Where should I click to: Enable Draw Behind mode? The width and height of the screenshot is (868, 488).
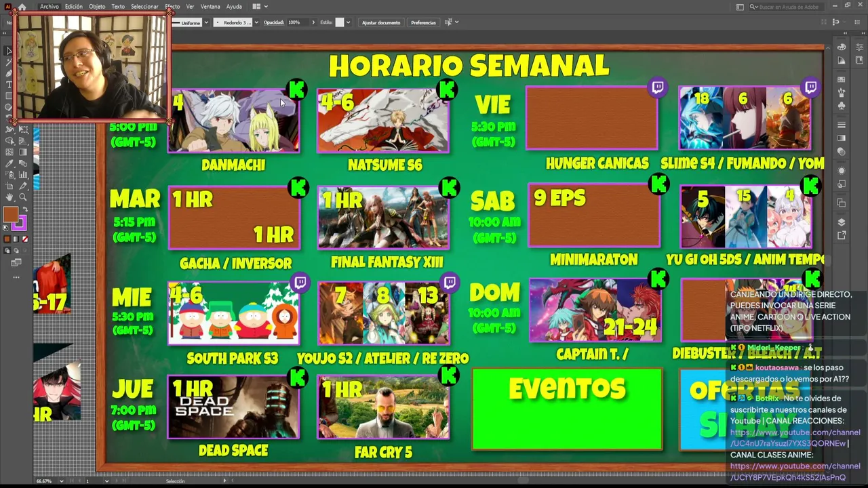coord(16,251)
